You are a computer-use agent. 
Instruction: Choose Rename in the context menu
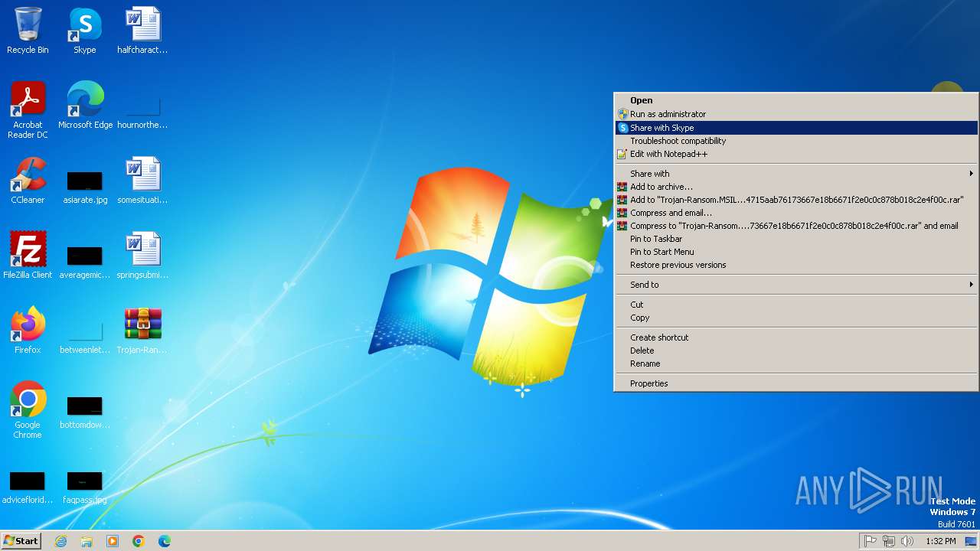[x=796, y=364]
